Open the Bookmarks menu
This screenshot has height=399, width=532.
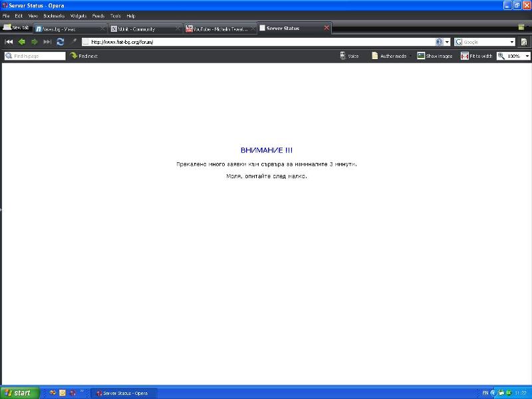click(54, 15)
